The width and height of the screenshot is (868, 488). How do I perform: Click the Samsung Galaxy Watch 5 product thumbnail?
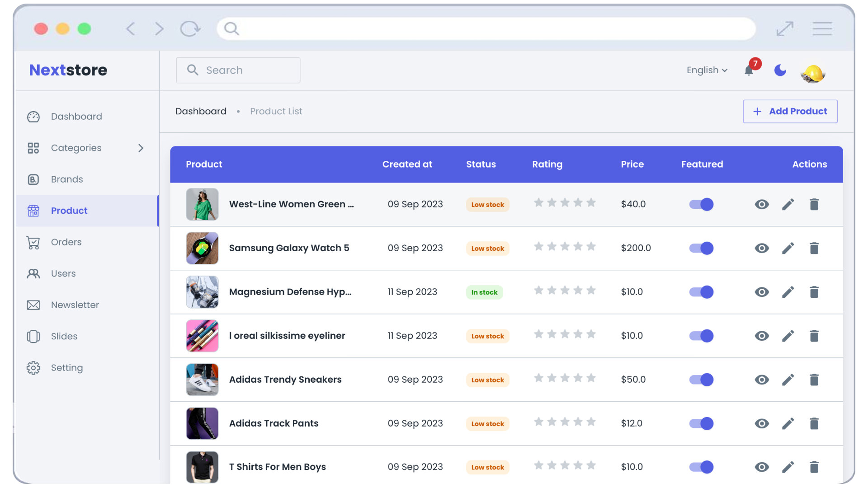tap(202, 248)
